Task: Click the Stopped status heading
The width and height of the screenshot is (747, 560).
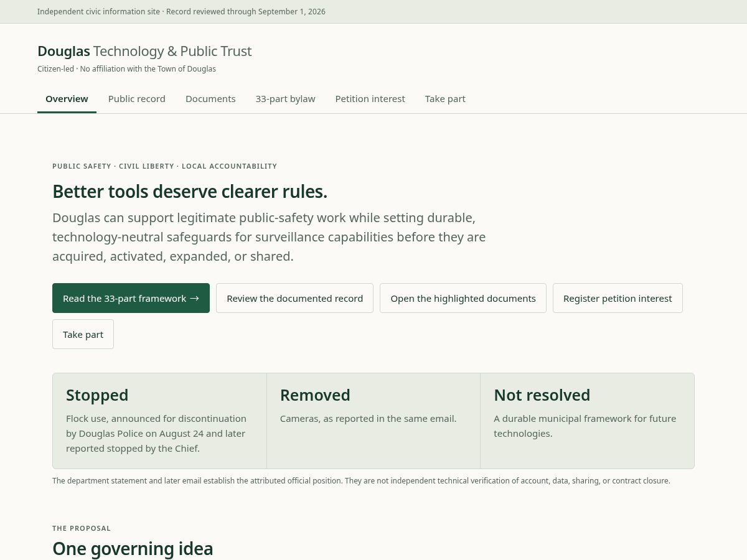Action: [97, 395]
